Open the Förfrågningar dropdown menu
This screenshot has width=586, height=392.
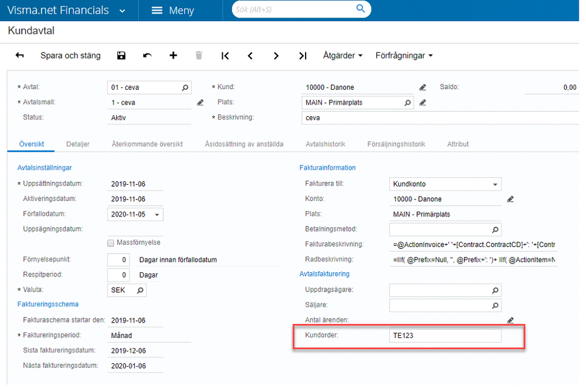(x=404, y=55)
